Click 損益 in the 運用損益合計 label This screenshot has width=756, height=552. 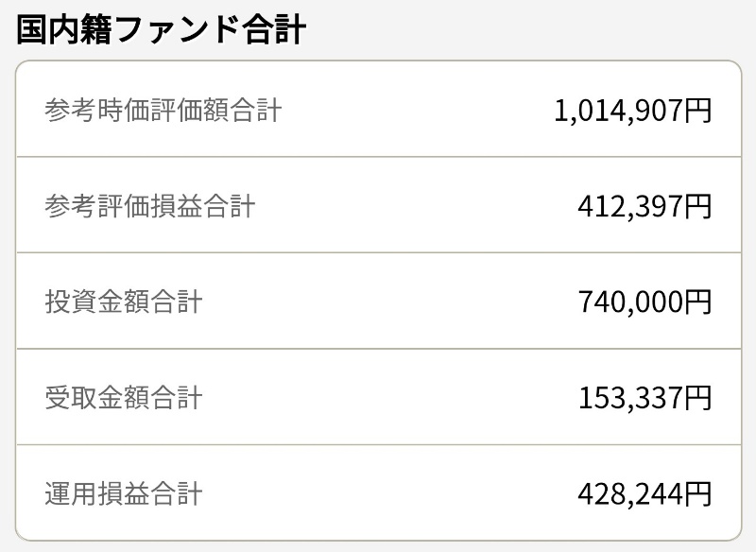[x=124, y=493]
